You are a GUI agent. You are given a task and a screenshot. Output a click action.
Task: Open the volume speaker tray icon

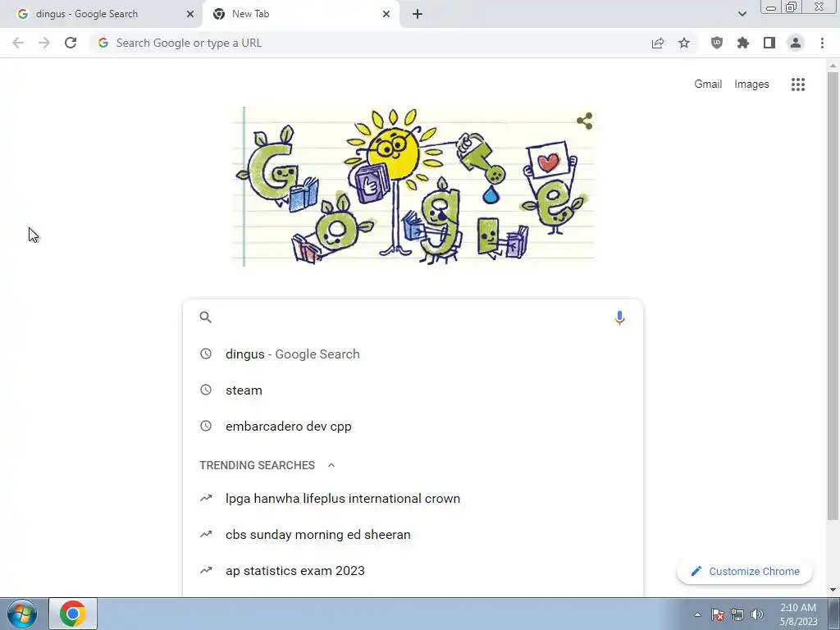[x=757, y=614]
